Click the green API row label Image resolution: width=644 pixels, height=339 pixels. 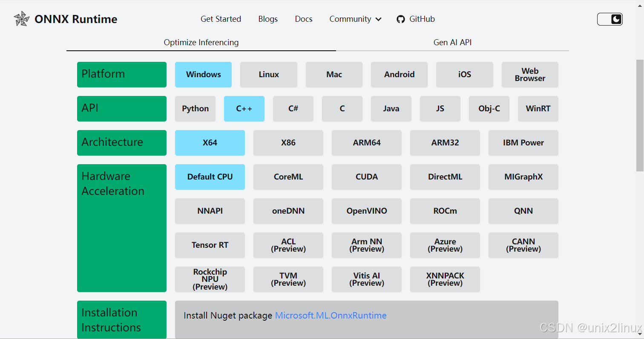click(122, 109)
